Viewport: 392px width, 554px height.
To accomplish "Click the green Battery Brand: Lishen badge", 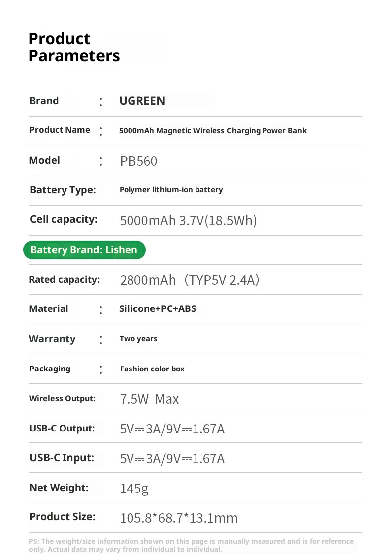I will (x=84, y=250).
